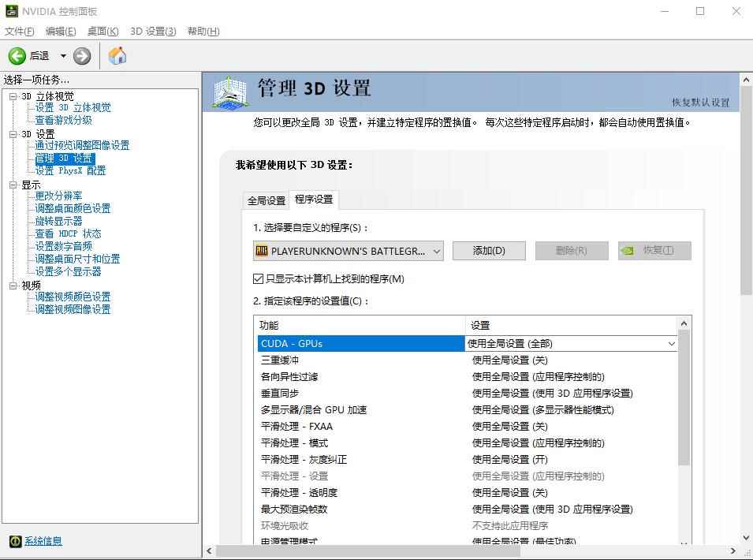Click 恢复默认设置 link
The width and height of the screenshot is (753, 560).
click(701, 103)
